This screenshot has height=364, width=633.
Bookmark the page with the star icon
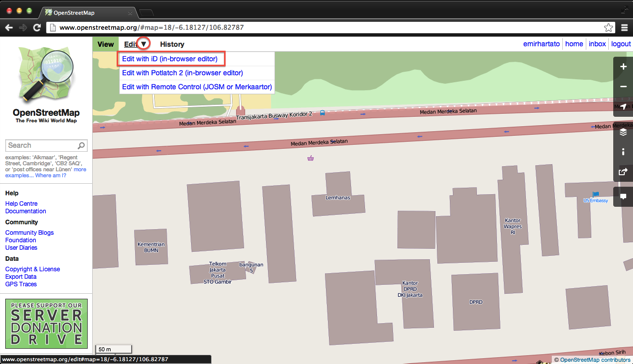coord(608,27)
